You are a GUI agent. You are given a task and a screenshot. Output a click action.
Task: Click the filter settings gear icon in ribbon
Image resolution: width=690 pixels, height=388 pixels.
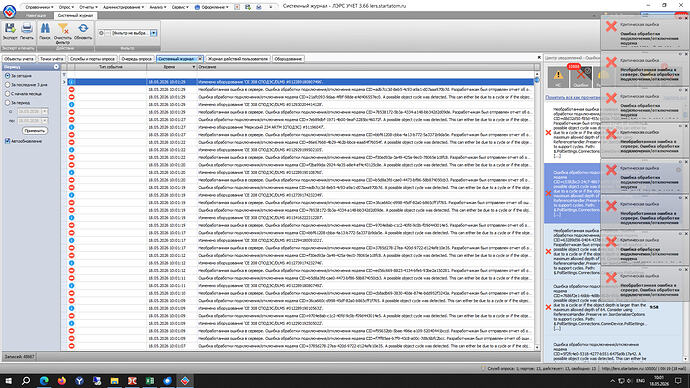101,33
